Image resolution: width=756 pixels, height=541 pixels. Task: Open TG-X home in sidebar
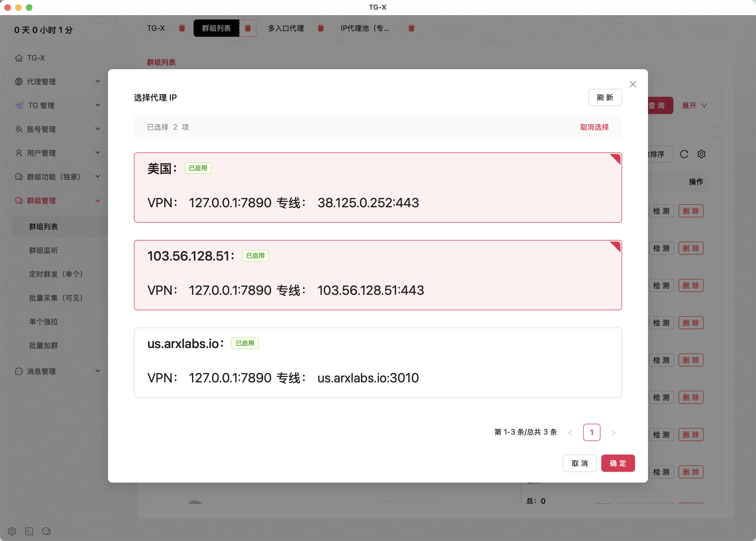pos(36,58)
